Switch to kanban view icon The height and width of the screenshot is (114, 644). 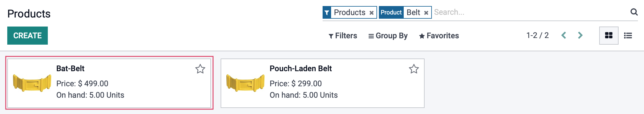[609, 36]
